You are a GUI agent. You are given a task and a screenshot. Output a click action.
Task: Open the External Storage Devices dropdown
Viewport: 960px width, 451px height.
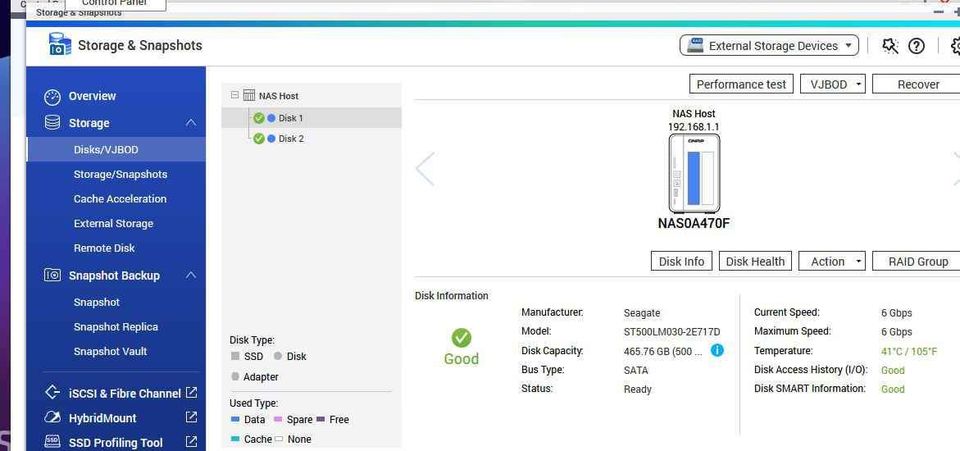pos(769,45)
